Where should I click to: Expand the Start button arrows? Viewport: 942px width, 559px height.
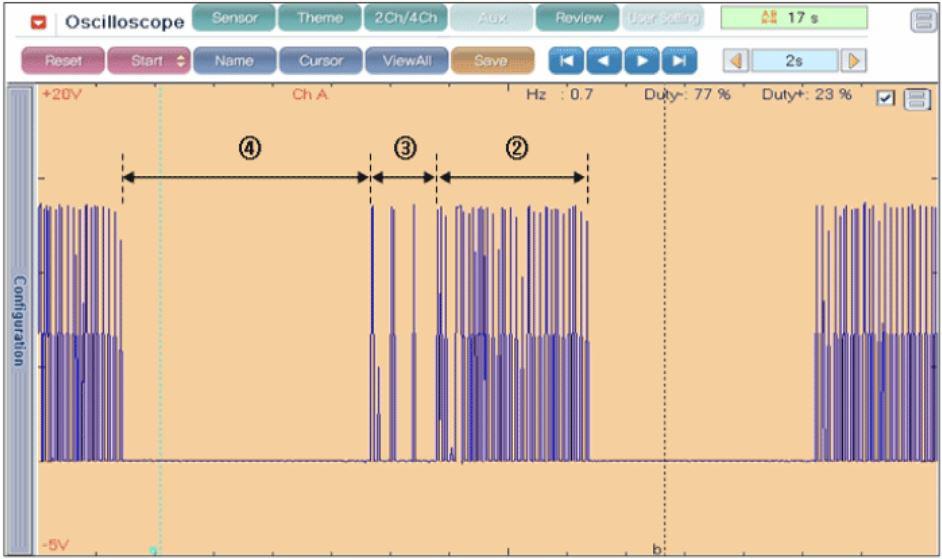(x=180, y=61)
